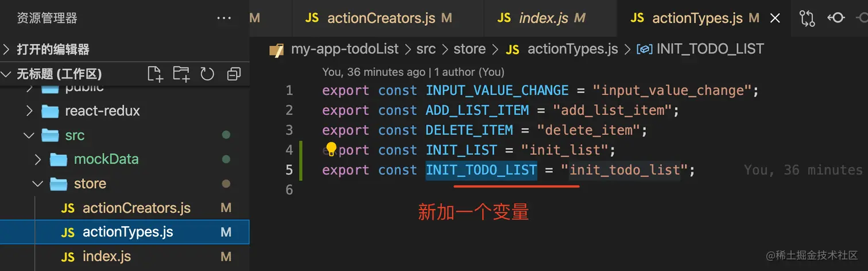The height and width of the screenshot is (271, 868).
Task: Select actionTypes.js in the file tree
Action: click(x=127, y=232)
